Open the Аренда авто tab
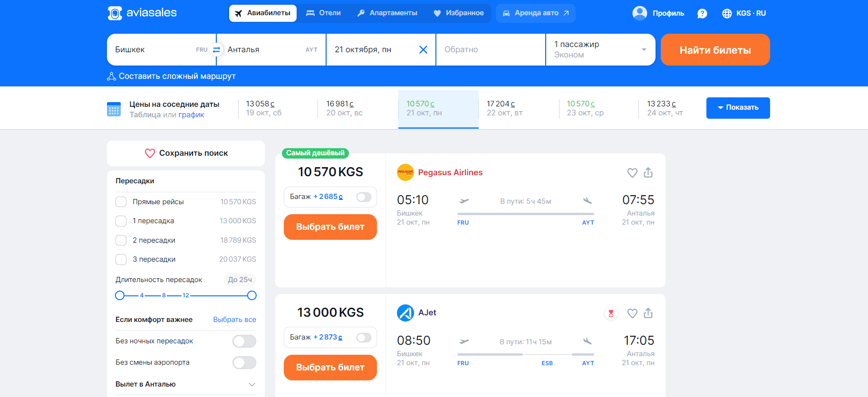The image size is (868, 397). pos(536,13)
